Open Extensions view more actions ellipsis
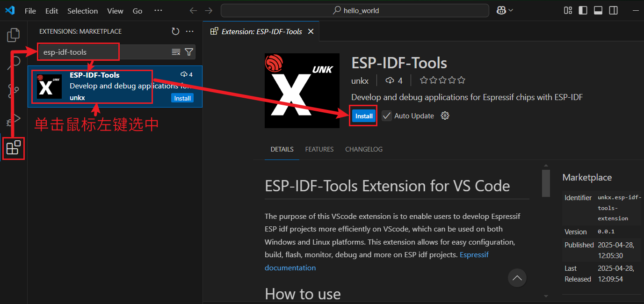This screenshot has width=644, height=304. (x=189, y=31)
